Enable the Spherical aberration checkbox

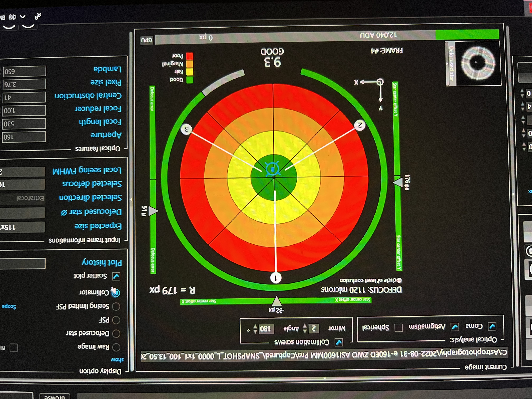398,328
